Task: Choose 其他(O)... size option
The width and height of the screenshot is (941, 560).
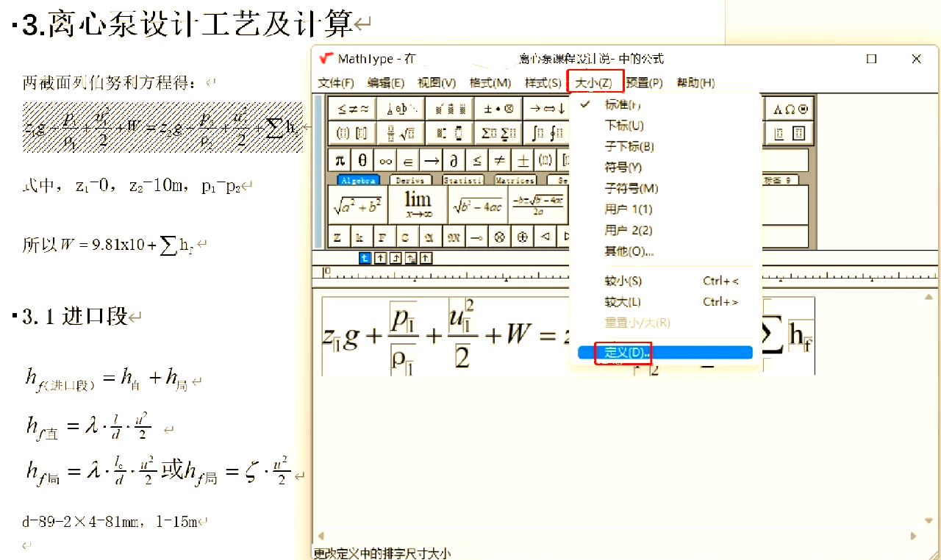Action: 665,251
